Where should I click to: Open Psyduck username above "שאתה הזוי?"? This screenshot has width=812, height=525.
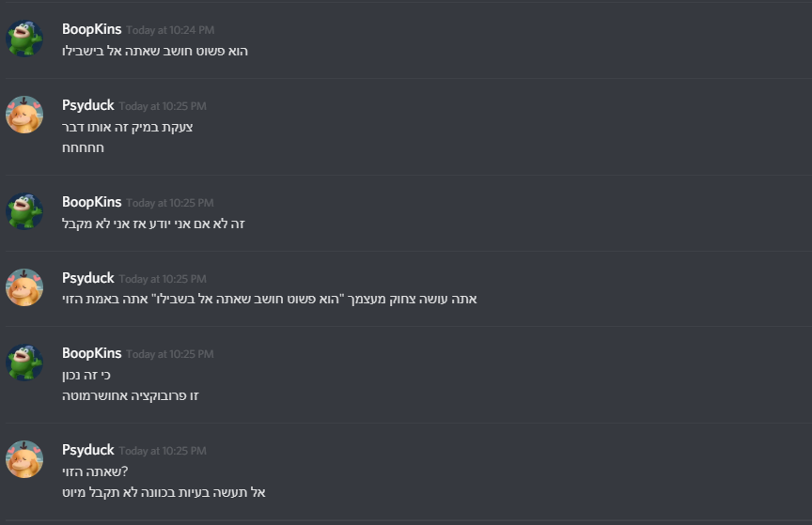(87, 450)
